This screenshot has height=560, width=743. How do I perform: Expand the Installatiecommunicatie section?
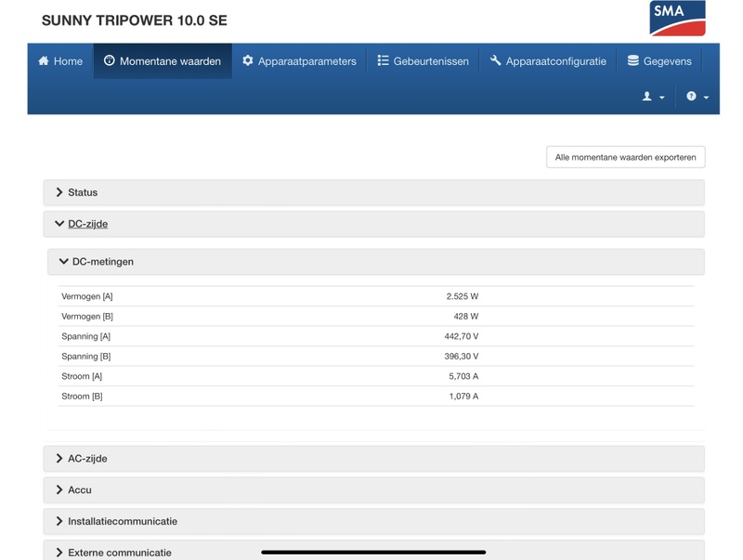(374, 521)
